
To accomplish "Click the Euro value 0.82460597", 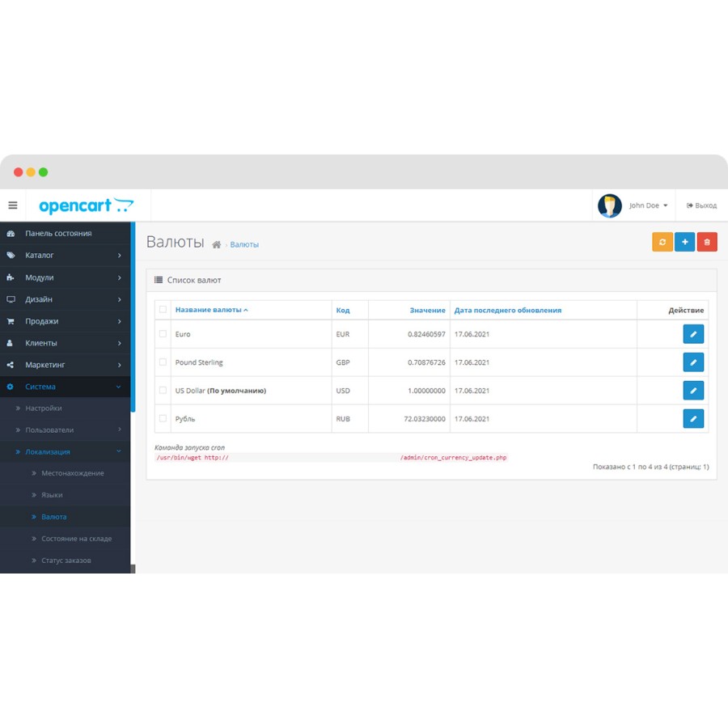I will coord(426,334).
